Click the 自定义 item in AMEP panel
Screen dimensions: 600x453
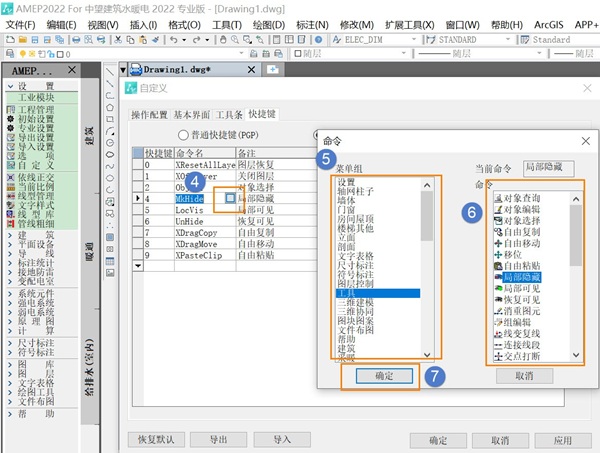36,165
